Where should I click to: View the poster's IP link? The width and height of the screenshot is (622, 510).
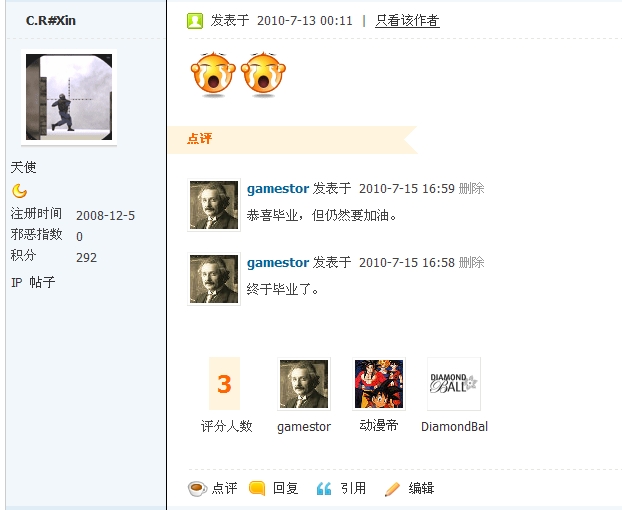click(x=17, y=282)
